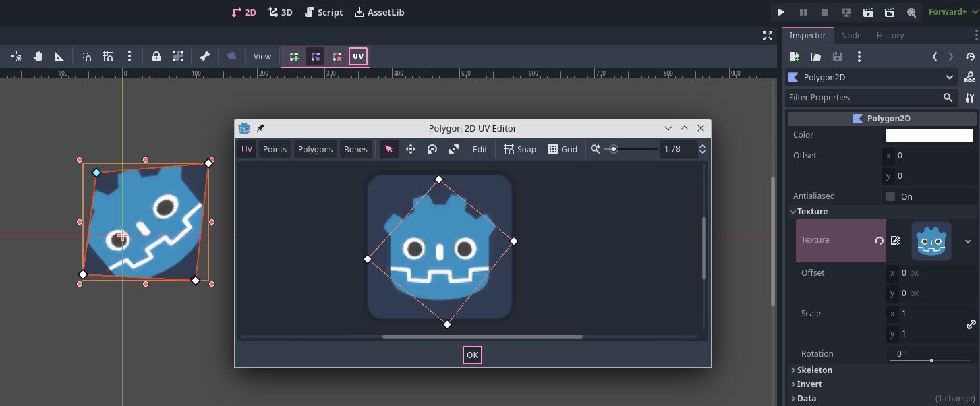Open the History tab in the dock
This screenshot has width=980, height=406.
click(x=890, y=36)
